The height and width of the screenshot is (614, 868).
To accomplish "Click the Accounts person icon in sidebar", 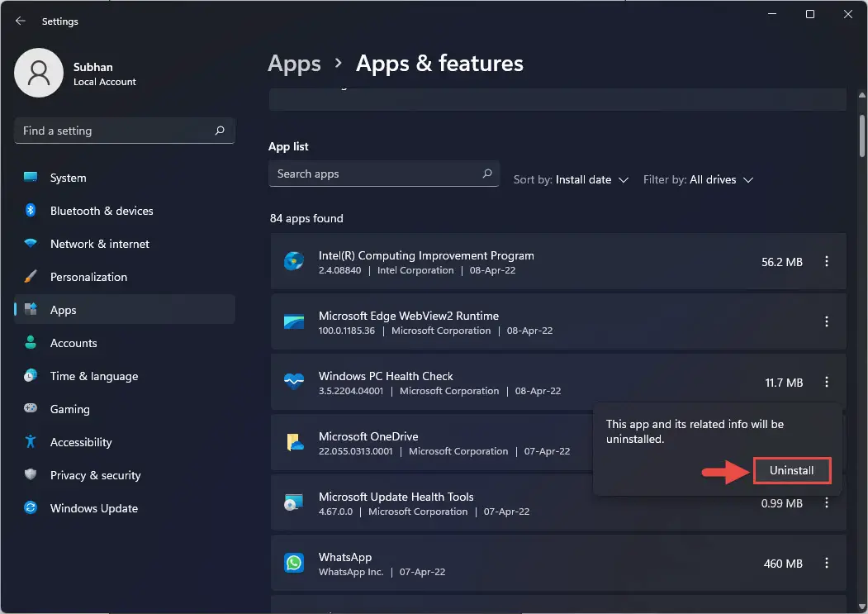I will [x=31, y=342].
